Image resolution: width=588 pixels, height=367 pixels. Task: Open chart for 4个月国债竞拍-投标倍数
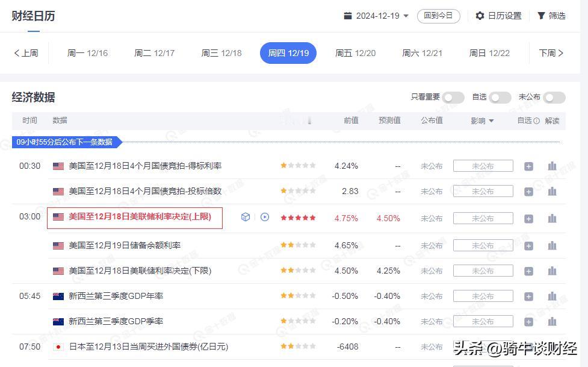(x=552, y=191)
